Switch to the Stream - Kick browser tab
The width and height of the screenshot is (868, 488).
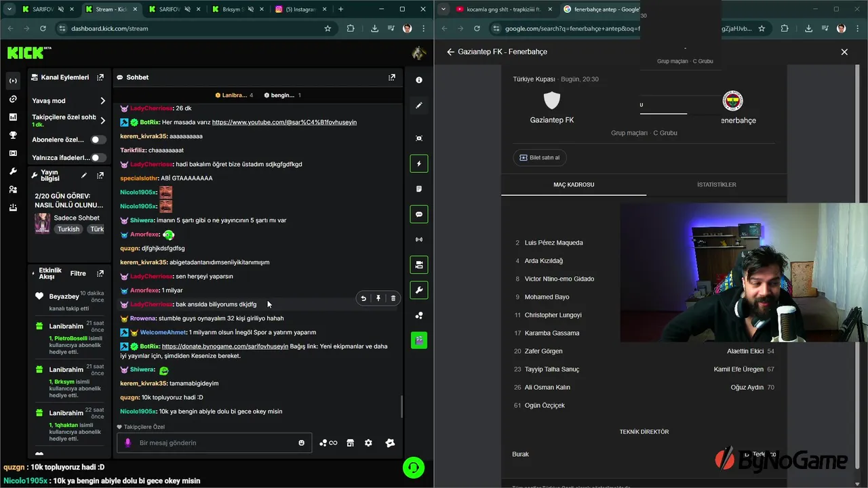coord(112,9)
